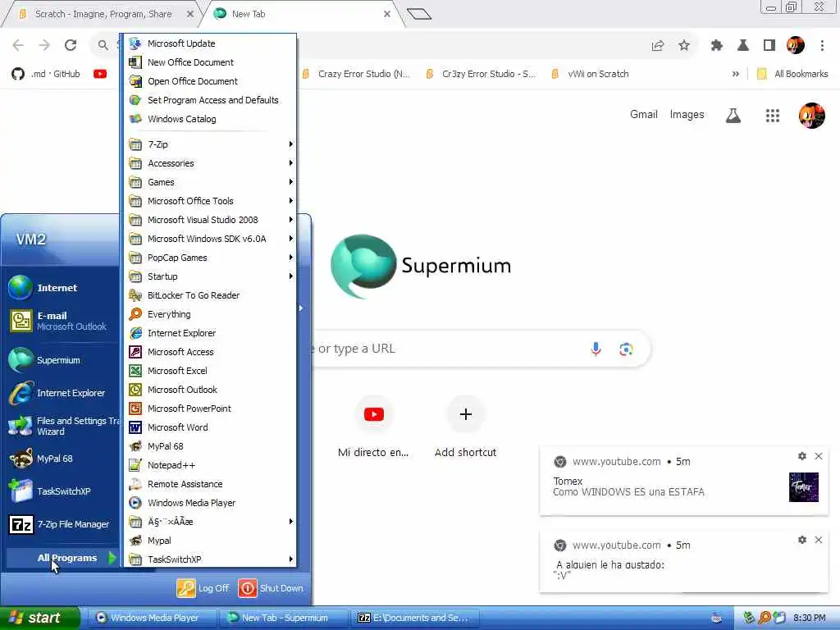
Task: Open E-mail Microsoft Outlook pinned item
Action: 62,321
